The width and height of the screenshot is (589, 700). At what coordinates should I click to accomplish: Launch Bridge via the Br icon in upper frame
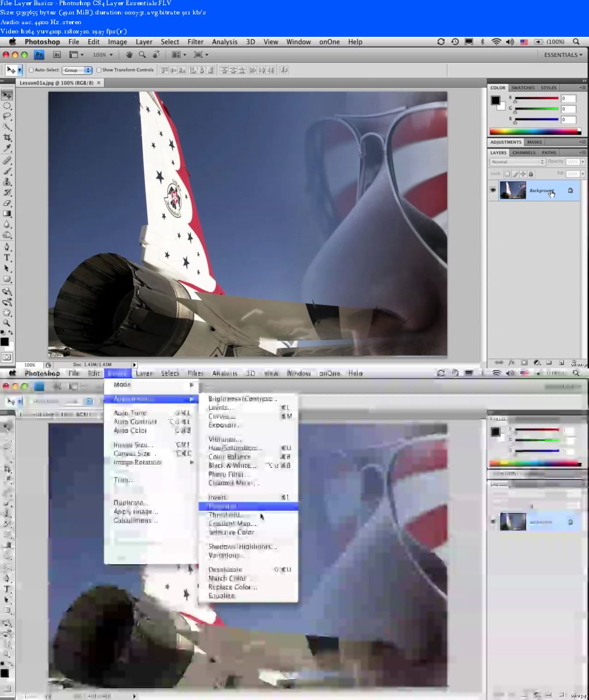click(57, 55)
